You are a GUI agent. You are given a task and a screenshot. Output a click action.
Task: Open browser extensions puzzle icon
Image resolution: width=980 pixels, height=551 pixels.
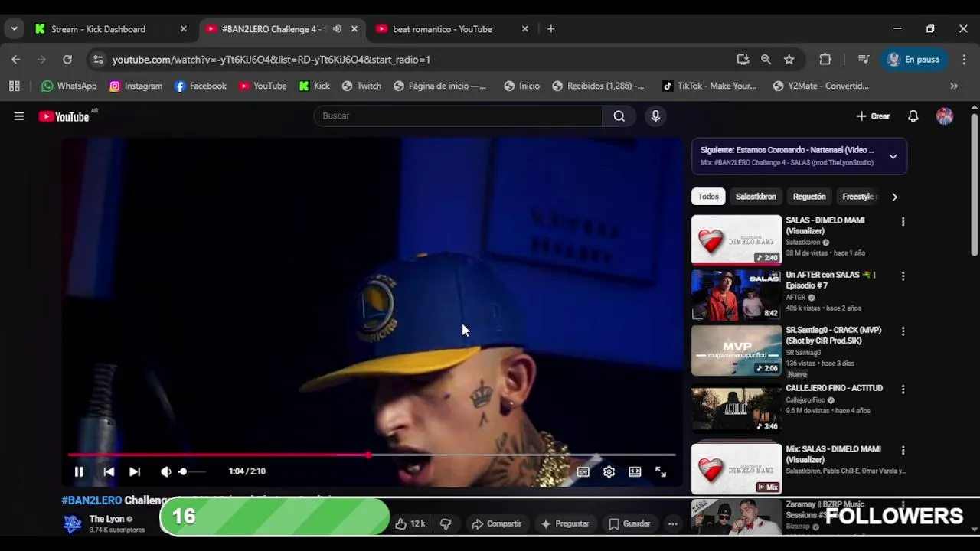pyautogui.click(x=825, y=59)
